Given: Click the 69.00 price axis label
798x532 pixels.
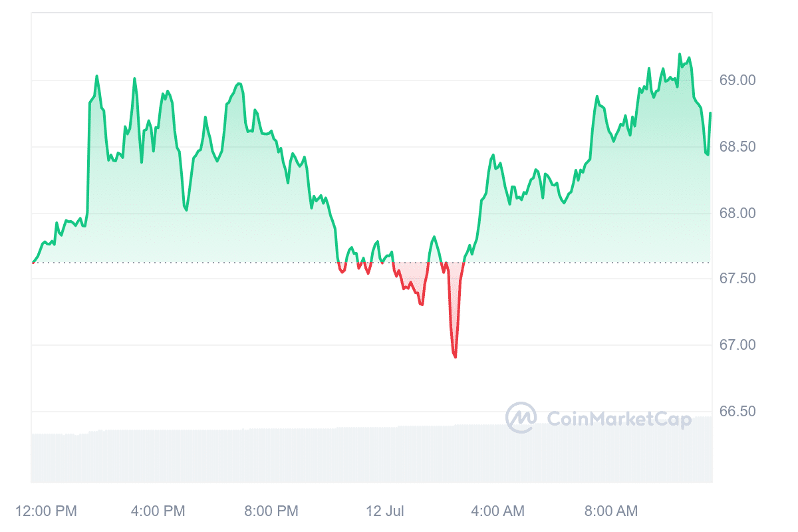Looking at the screenshot, I should [x=738, y=80].
